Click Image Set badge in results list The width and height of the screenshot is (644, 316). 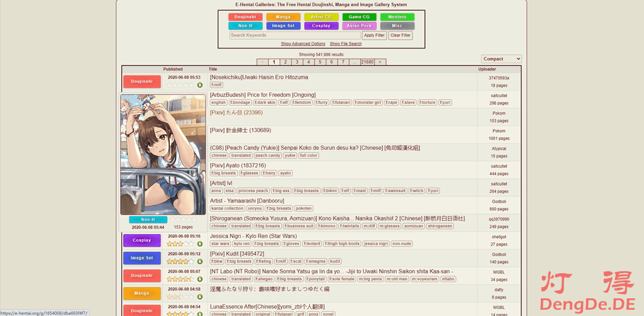142,258
